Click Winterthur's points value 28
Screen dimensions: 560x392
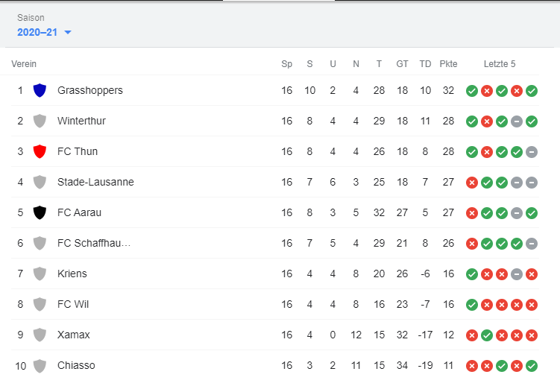tap(448, 121)
